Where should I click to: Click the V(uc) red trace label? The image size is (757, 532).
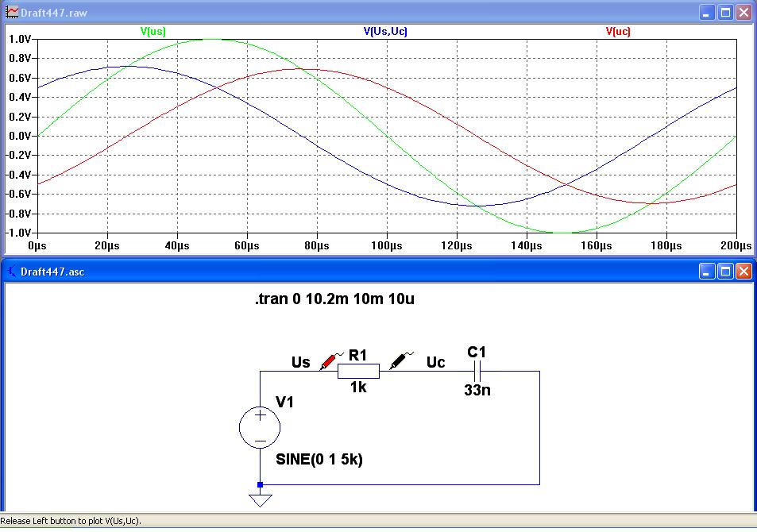(x=618, y=32)
